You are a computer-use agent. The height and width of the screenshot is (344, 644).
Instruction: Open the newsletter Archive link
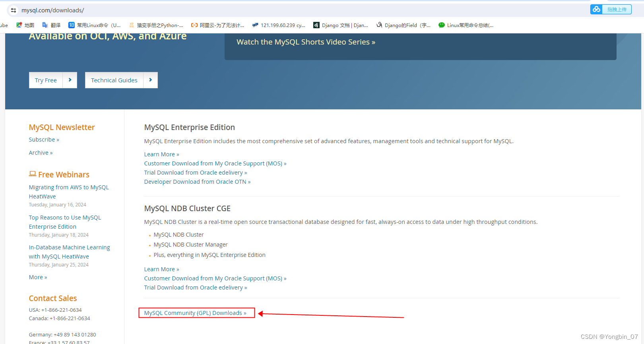coord(41,153)
